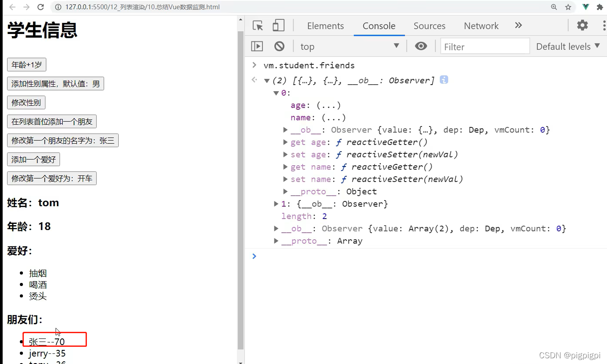Collapse the (2) friends array output
Screen dimensions: 607x364
[266, 81]
